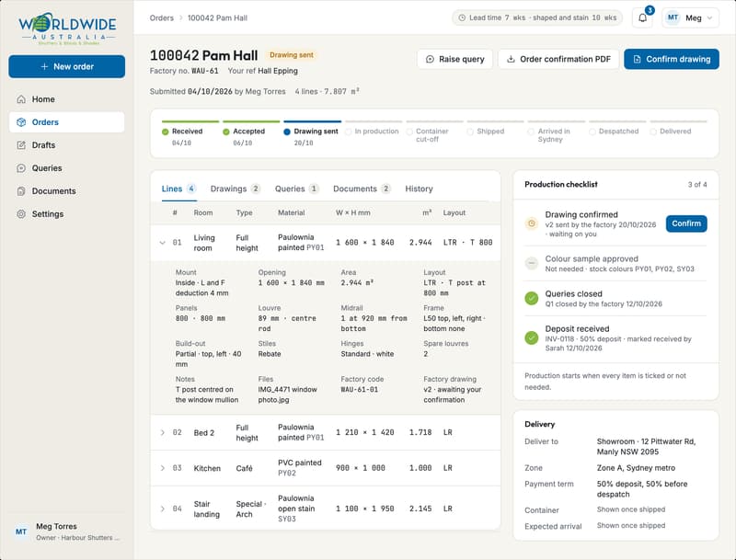Viewport: 736px width, 560px height.
Task: Click the Shipped step circle
Action: pyautogui.click(x=470, y=131)
